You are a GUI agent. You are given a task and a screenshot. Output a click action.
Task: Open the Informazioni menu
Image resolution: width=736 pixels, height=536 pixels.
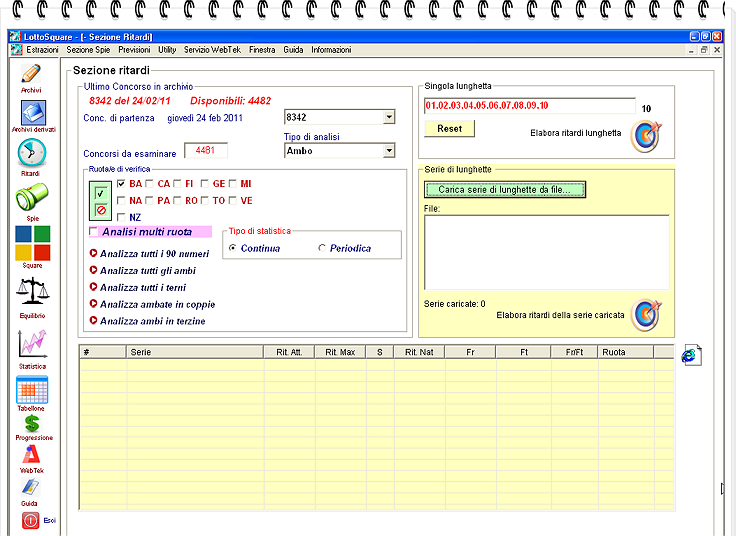(331, 50)
